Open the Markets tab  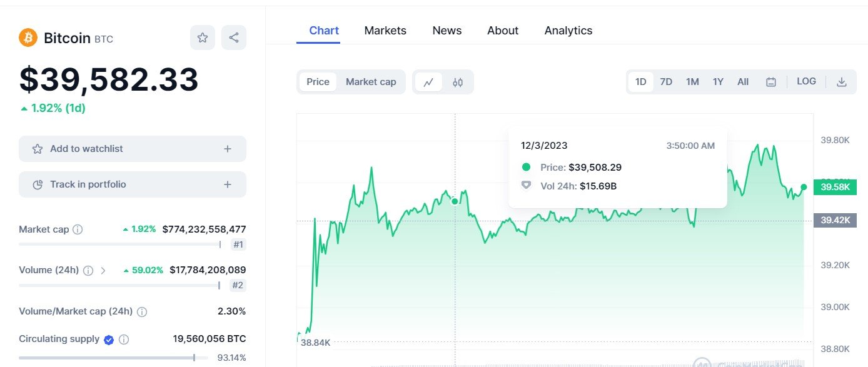click(385, 31)
